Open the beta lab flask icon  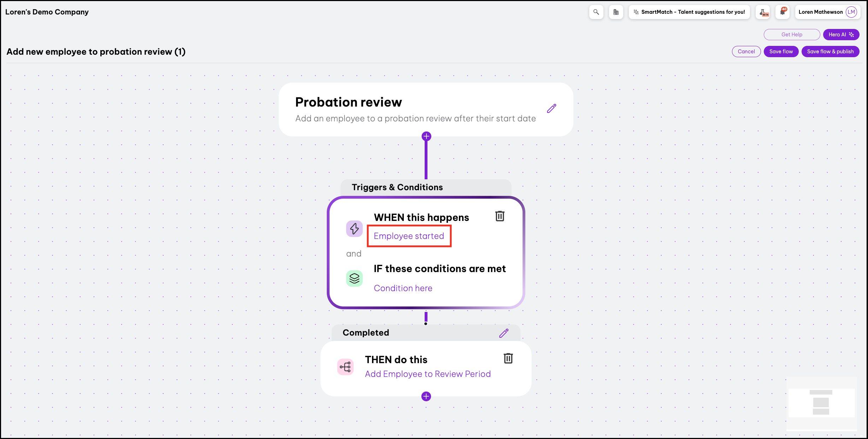point(763,12)
